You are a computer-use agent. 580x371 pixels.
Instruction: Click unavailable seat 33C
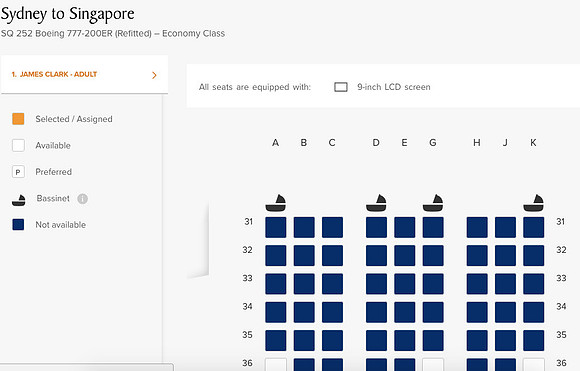(x=332, y=284)
